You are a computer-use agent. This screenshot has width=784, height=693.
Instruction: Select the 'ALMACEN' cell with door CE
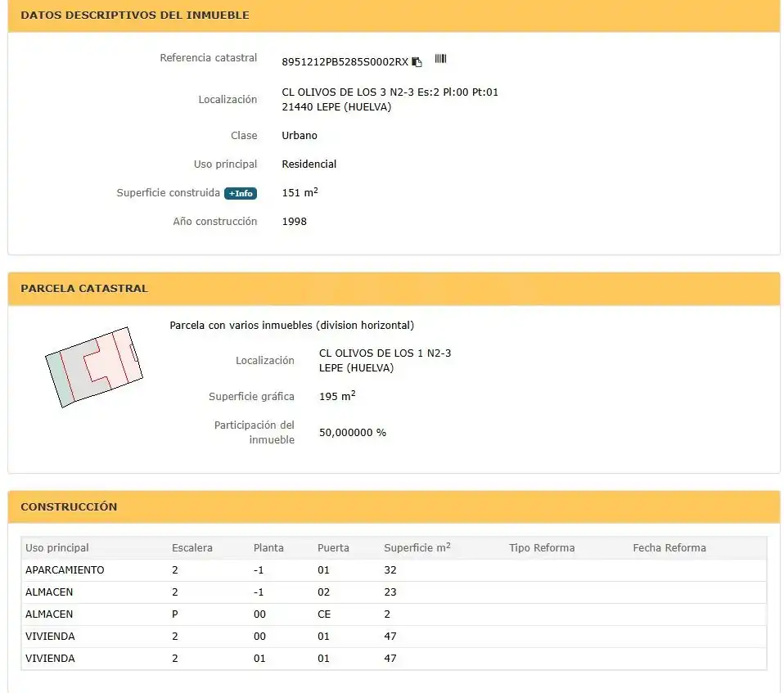point(49,614)
